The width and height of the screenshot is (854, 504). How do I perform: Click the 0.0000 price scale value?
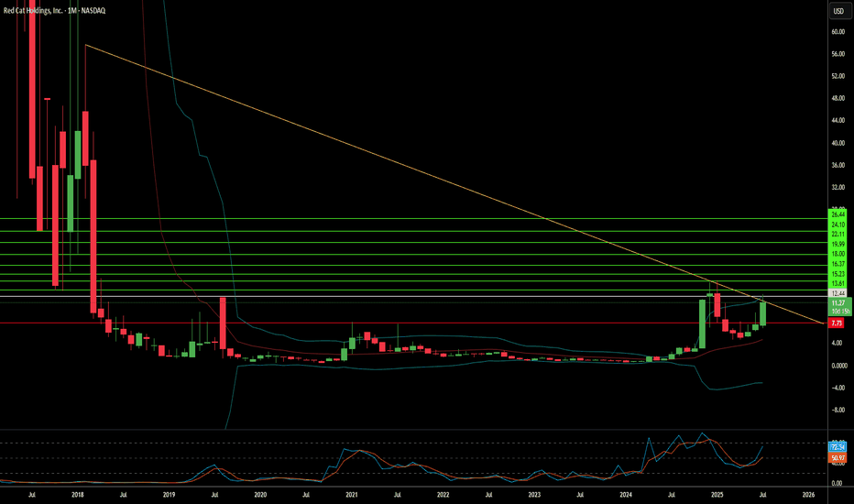pos(839,365)
